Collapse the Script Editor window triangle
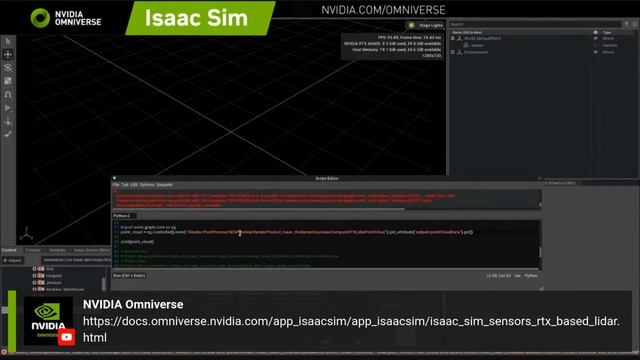Screen dimensions: 640x360 tap(114, 178)
